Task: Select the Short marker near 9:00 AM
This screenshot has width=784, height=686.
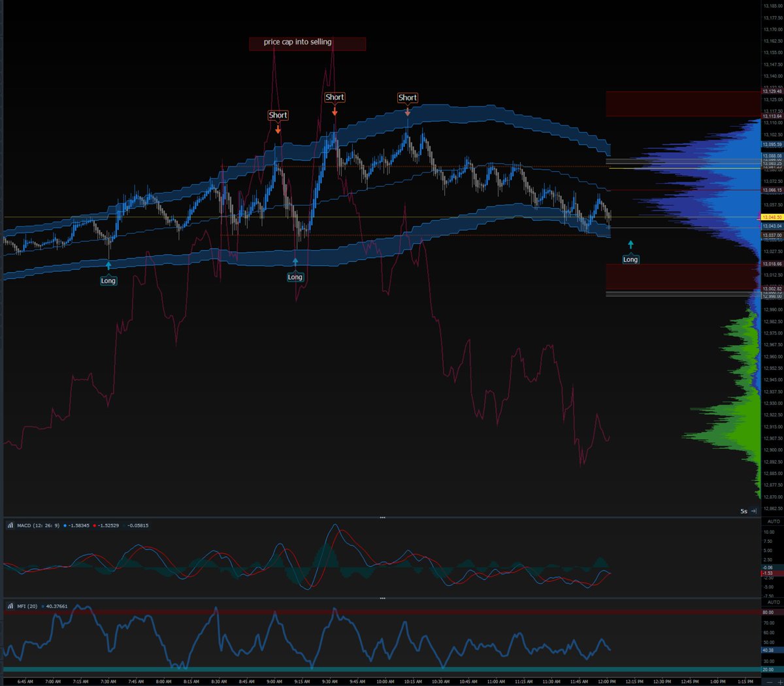Action: point(278,115)
